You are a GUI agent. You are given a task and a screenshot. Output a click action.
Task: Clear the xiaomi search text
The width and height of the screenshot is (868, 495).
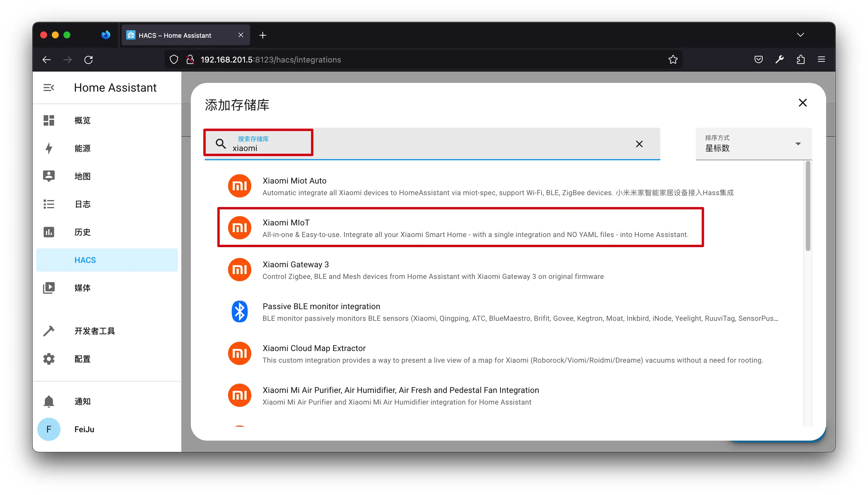[639, 144]
